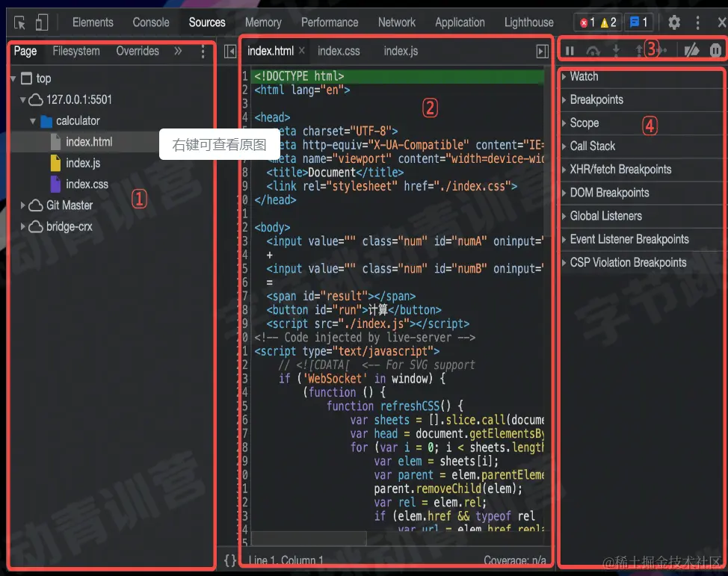
Task: Open the navigator pane three-dot menu
Action: 203,51
